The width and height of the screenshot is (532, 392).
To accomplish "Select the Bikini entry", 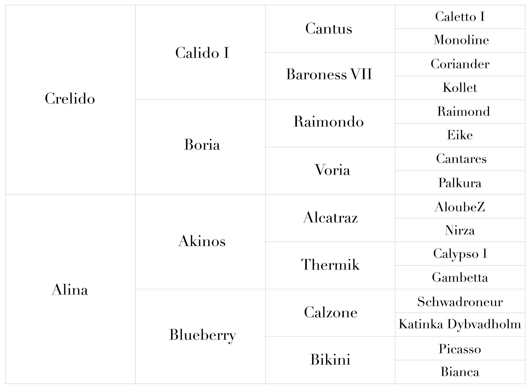I will [330, 360].
